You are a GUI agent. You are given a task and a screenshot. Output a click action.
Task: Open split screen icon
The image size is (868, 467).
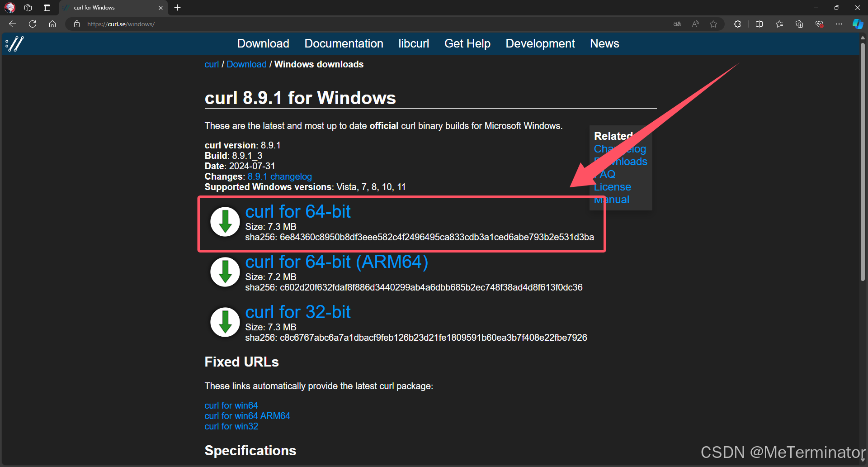click(759, 24)
